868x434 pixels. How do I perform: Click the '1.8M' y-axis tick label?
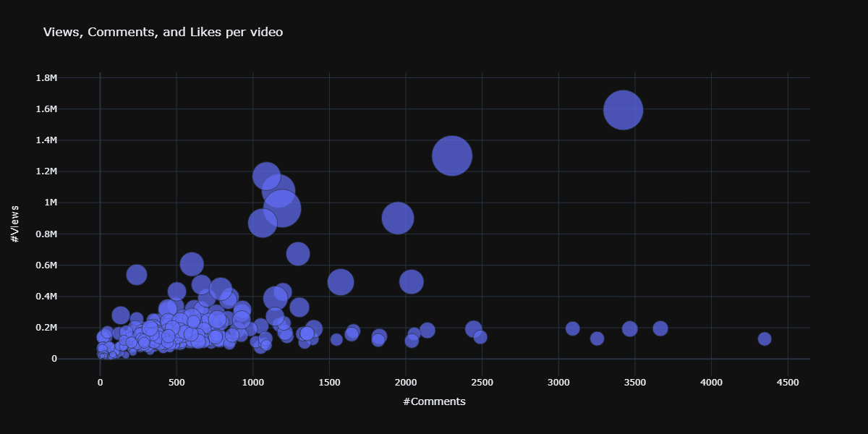(46, 78)
